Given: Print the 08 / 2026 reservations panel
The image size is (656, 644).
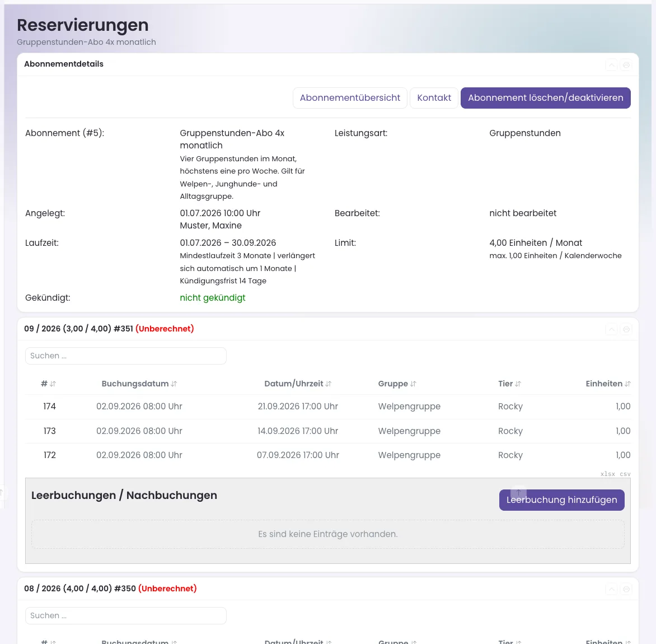Looking at the screenshot, I should pos(626,589).
